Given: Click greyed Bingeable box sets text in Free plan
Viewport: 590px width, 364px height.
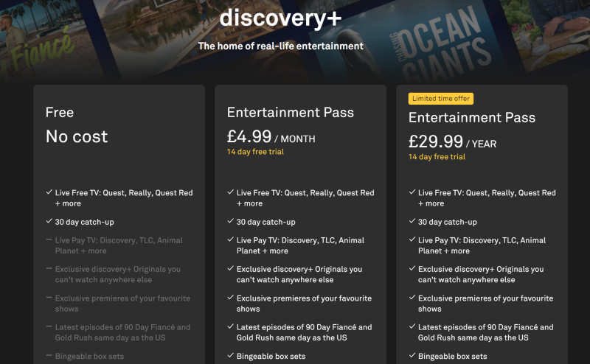Looking at the screenshot, I should click(89, 356).
